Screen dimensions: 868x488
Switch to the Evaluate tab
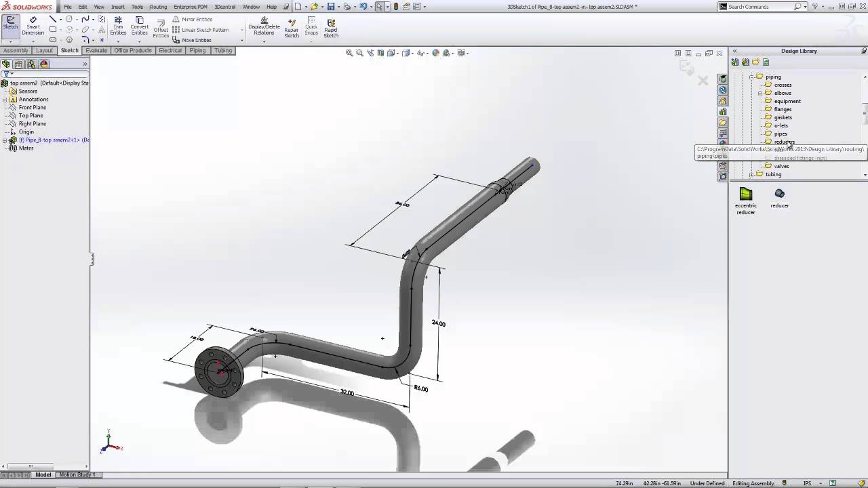click(96, 51)
